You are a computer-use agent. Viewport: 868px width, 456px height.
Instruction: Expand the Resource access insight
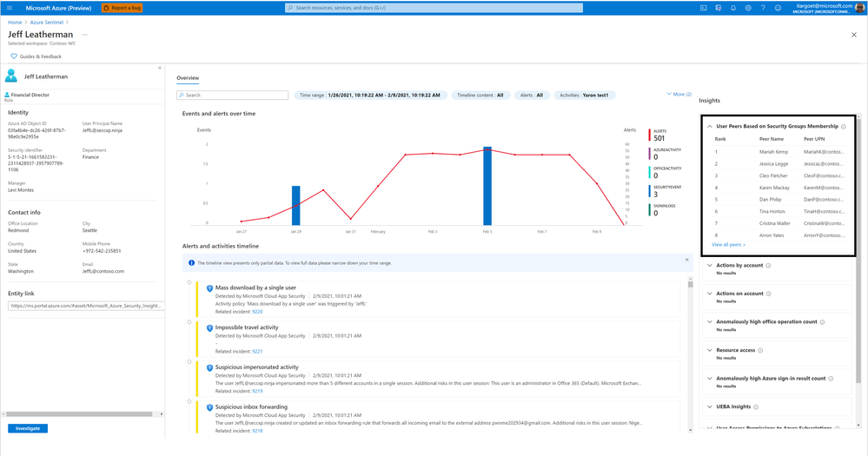coord(710,350)
